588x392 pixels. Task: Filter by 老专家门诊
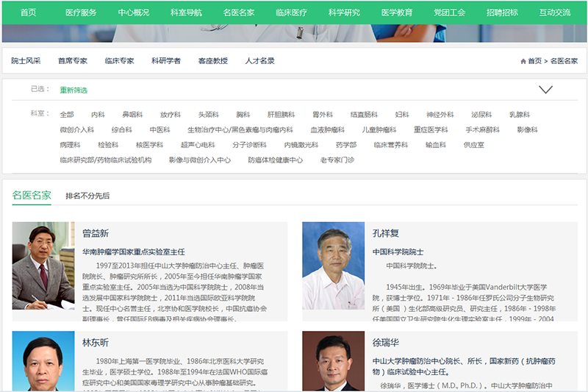pos(337,160)
